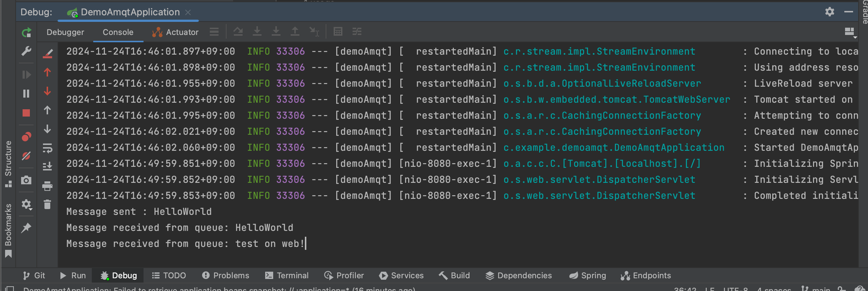Click the Step Into icon
This screenshot has height=291, width=868.
257,32
